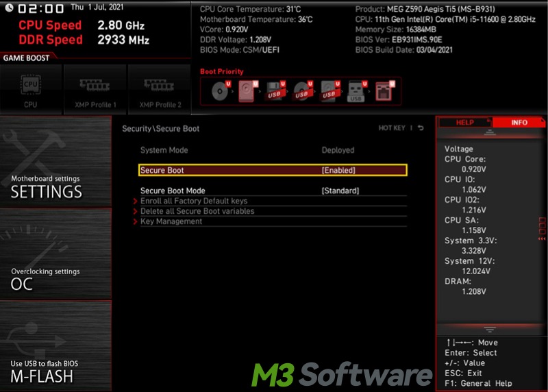
Task: Switch to the HELP tab
Action: click(x=465, y=123)
